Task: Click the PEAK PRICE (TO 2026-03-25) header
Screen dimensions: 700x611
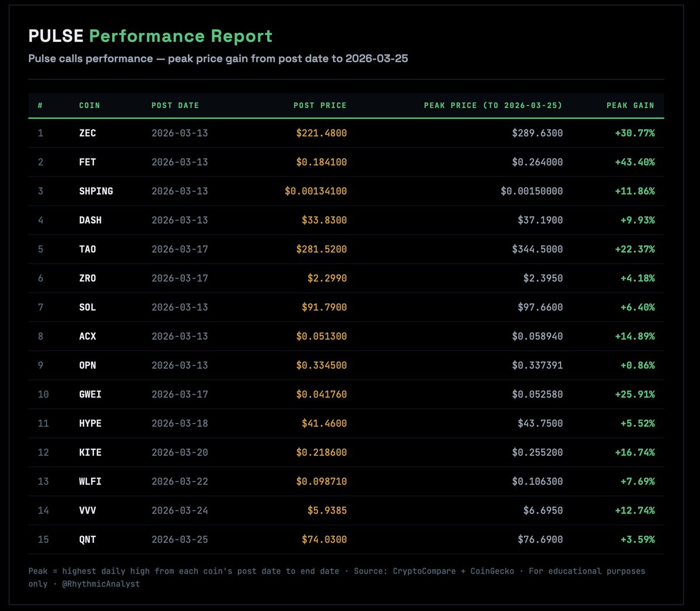Action: click(x=493, y=106)
